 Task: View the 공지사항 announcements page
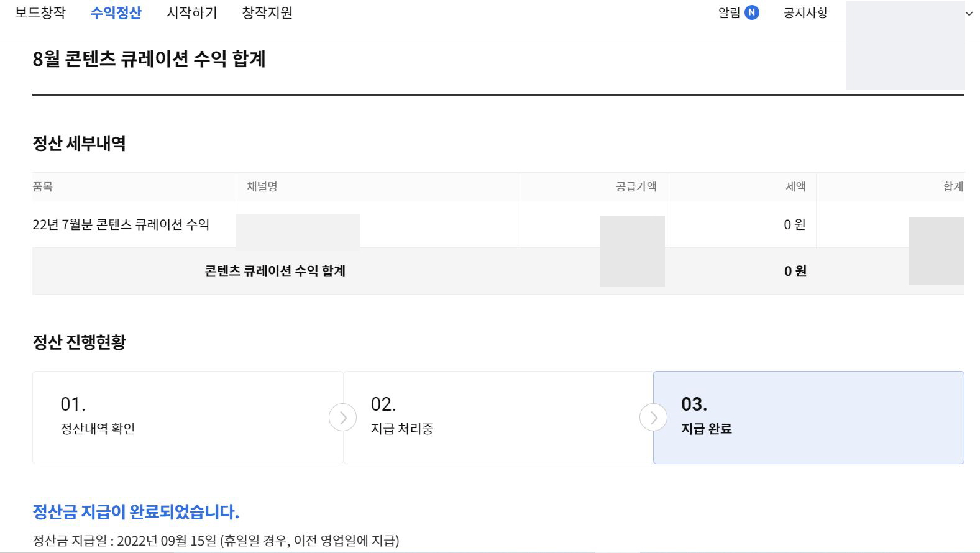pos(806,12)
